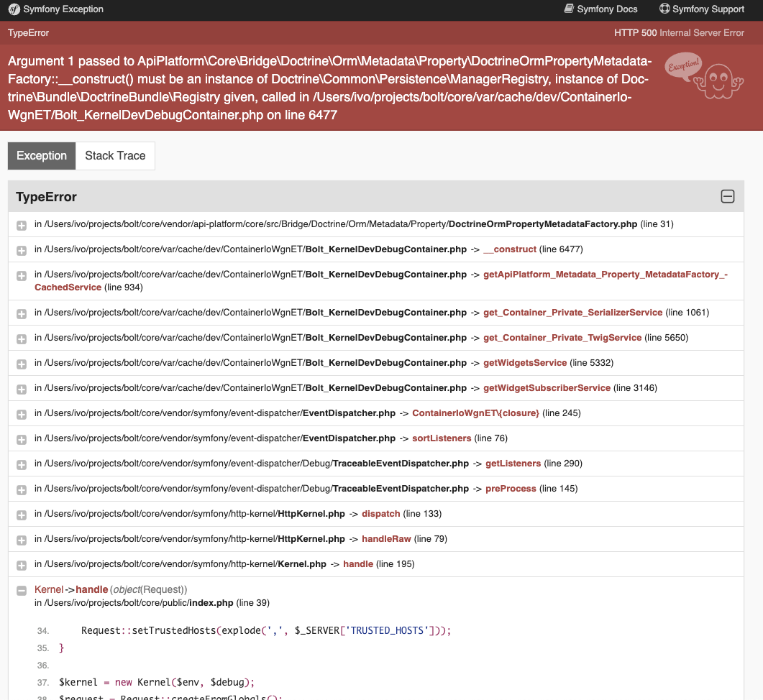Expand the ContainerIoWgnET closure line 245 trace
763x700 pixels.
click(x=22, y=415)
